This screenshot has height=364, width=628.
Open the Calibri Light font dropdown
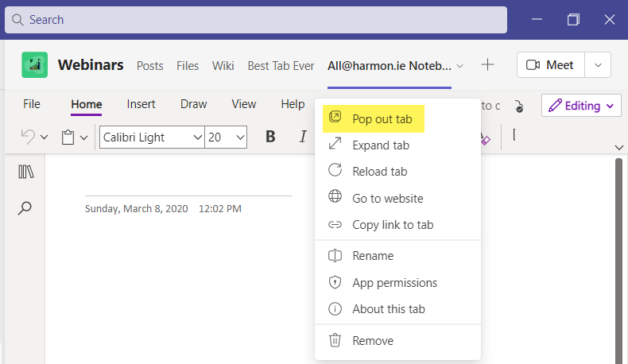152,137
